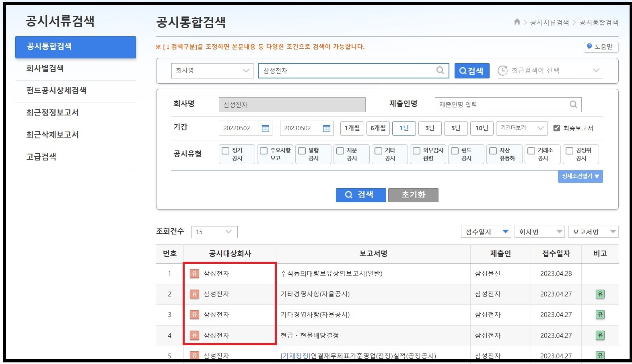Set period to 1년
The image size is (632, 364).
point(404,128)
